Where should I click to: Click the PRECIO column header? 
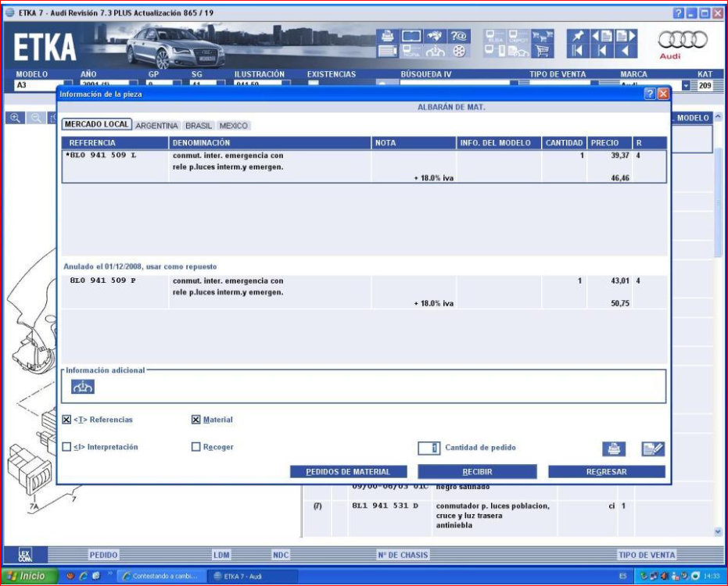[x=609, y=143]
